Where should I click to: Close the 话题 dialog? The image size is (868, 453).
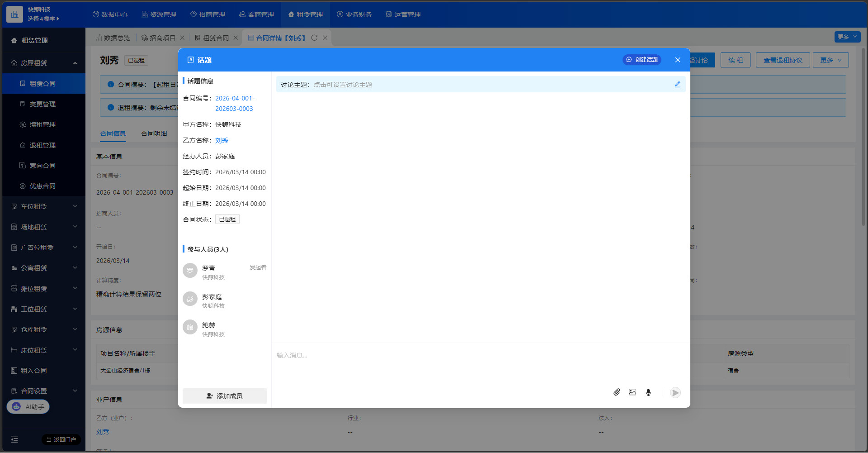[677, 60]
